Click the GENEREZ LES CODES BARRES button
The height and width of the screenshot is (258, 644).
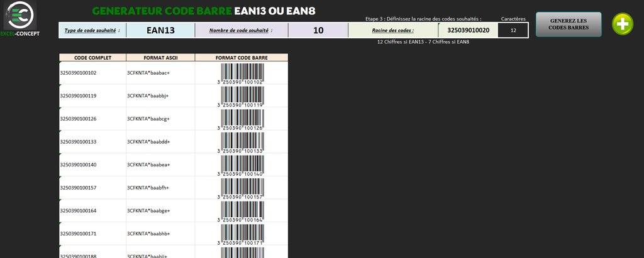coord(569,24)
